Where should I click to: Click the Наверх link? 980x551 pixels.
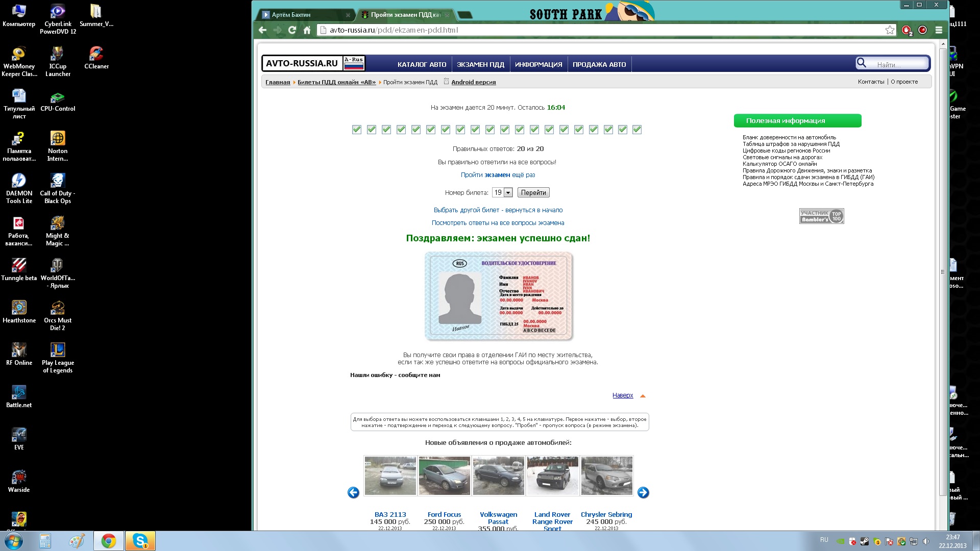(623, 395)
